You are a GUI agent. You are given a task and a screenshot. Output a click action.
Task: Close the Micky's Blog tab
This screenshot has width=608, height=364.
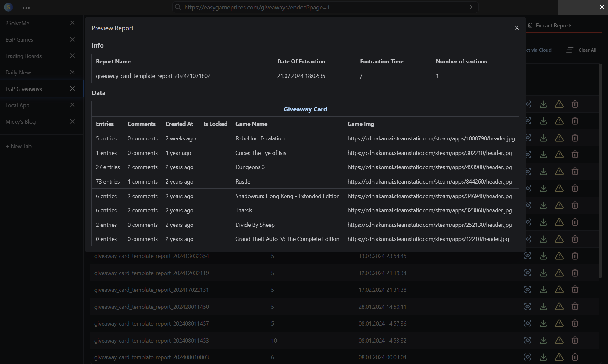[72, 121]
